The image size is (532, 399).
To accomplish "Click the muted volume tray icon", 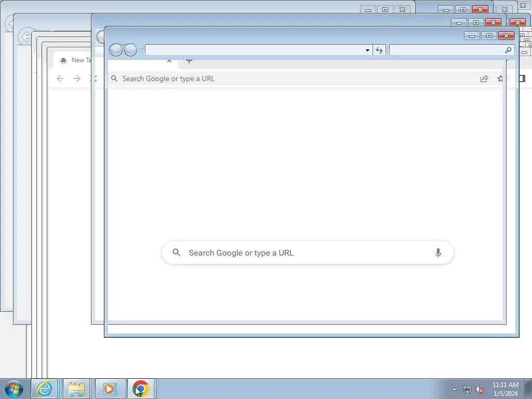I will point(480,390).
